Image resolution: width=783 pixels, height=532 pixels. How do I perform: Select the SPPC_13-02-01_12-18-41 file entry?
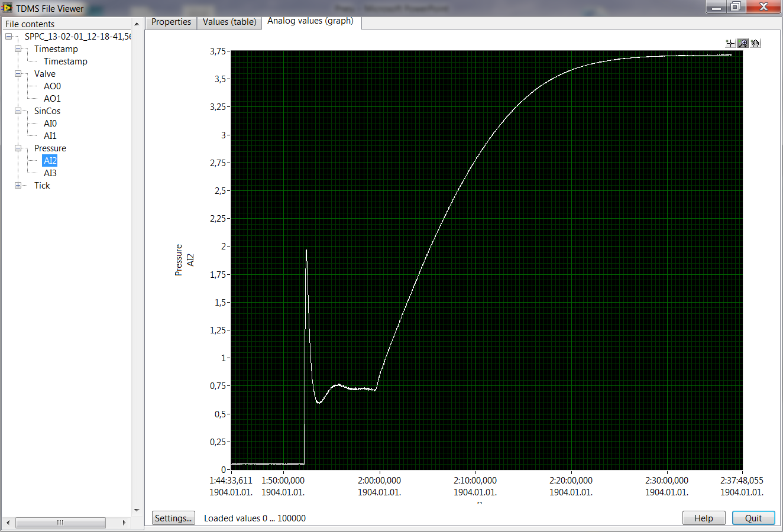[77, 37]
